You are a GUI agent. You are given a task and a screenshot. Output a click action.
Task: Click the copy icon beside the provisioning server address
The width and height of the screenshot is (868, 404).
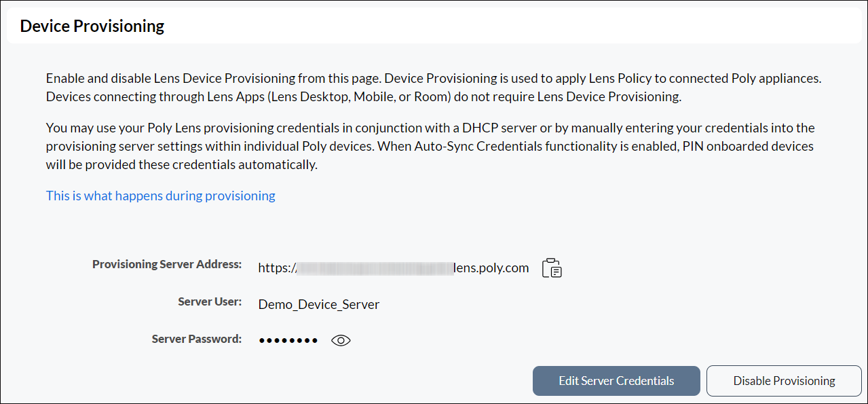[551, 268]
